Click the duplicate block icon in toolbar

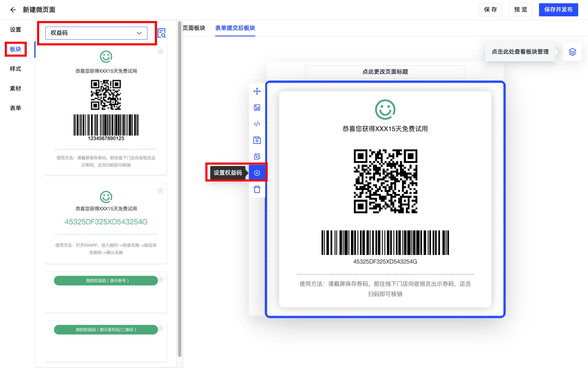pyautogui.click(x=257, y=156)
